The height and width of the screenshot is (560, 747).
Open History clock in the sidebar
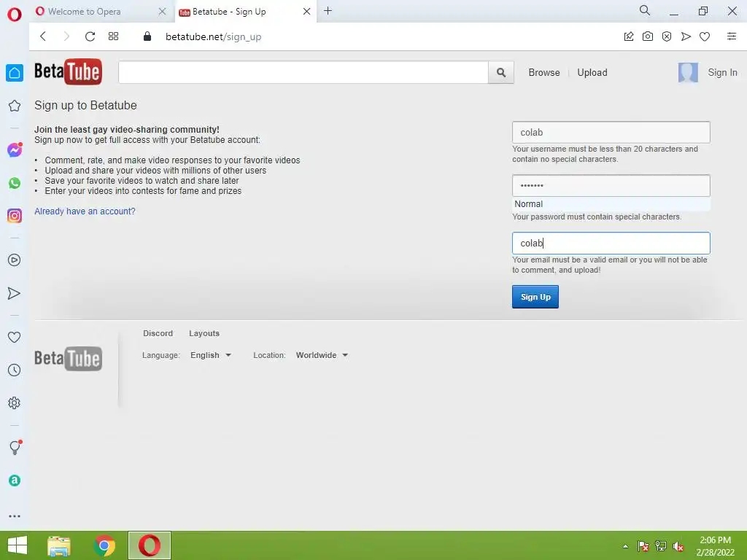(15, 370)
